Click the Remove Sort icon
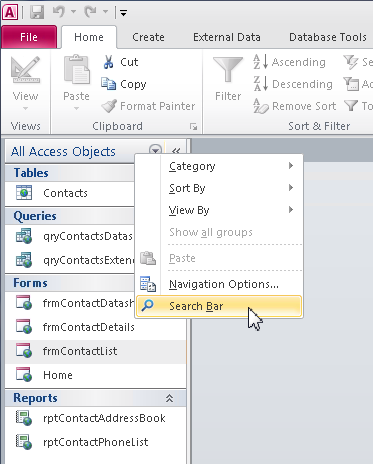Screen dimensions: 373x464 (261, 106)
